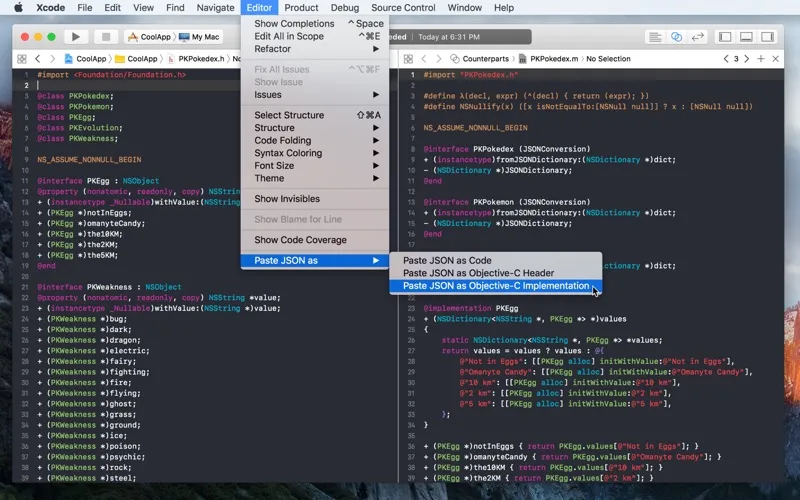
Task: Open the Xcode menu
Action: [x=51, y=8]
